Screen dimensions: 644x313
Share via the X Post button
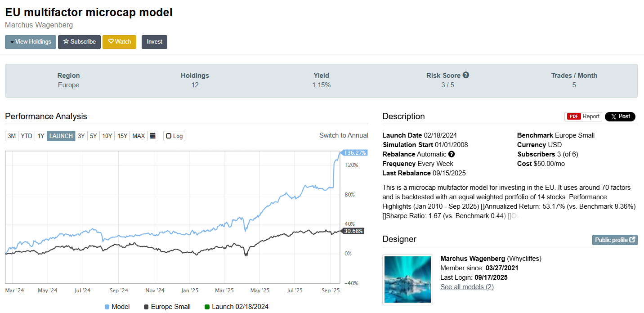[x=620, y=116]
